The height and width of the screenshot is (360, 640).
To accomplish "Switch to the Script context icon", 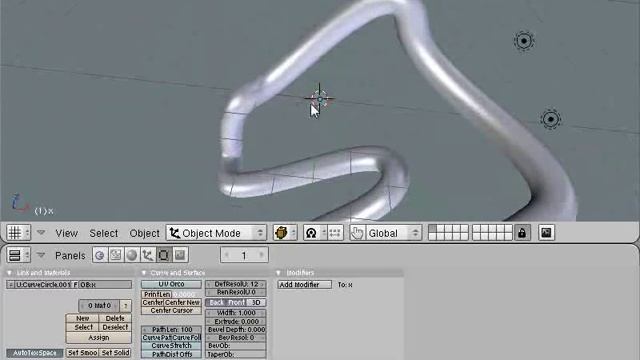I will (x=116, y=255).
